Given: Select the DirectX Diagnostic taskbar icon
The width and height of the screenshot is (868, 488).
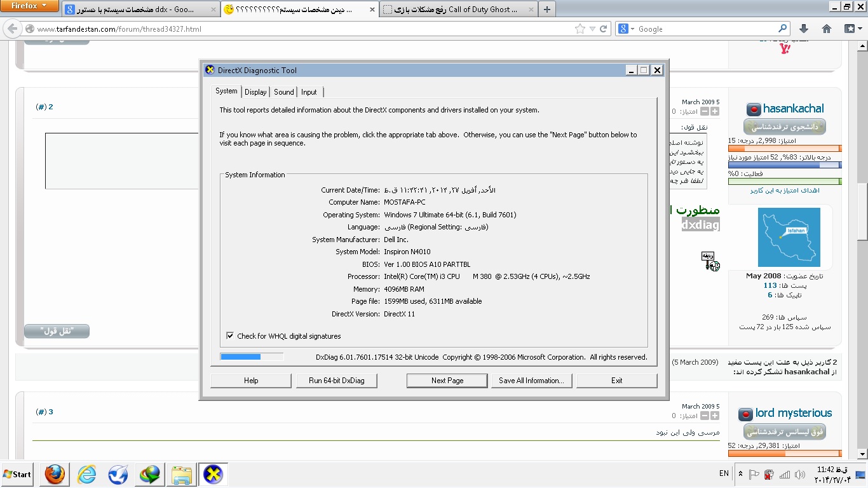Looking at the screenshot, I should (x=213, y=474).
